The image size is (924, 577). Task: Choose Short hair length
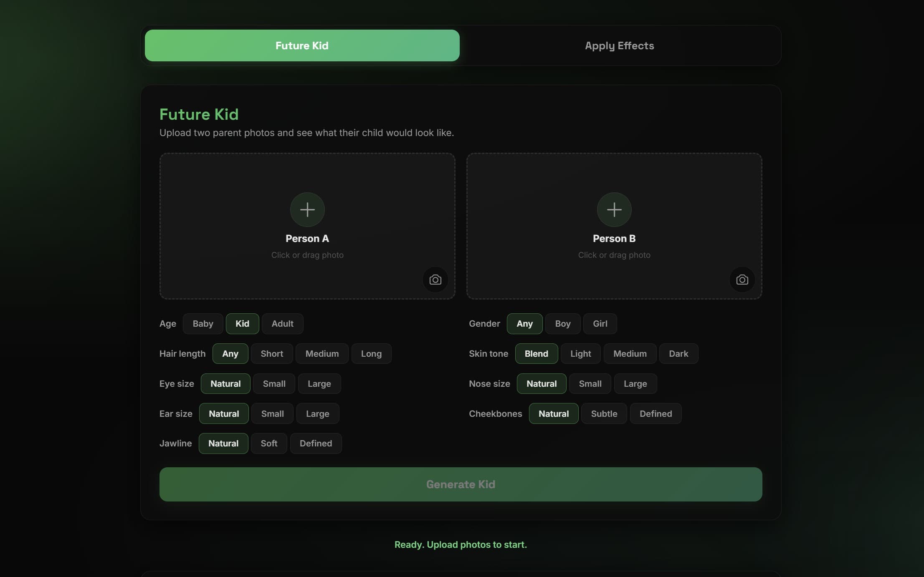(x=272, y=354)
